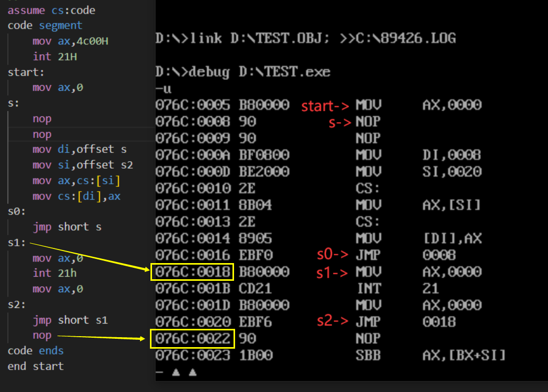The height and width of the screenshot is (392, 548).
Task: Click machine code bytes 8905
Action: [x=255, y=239]
